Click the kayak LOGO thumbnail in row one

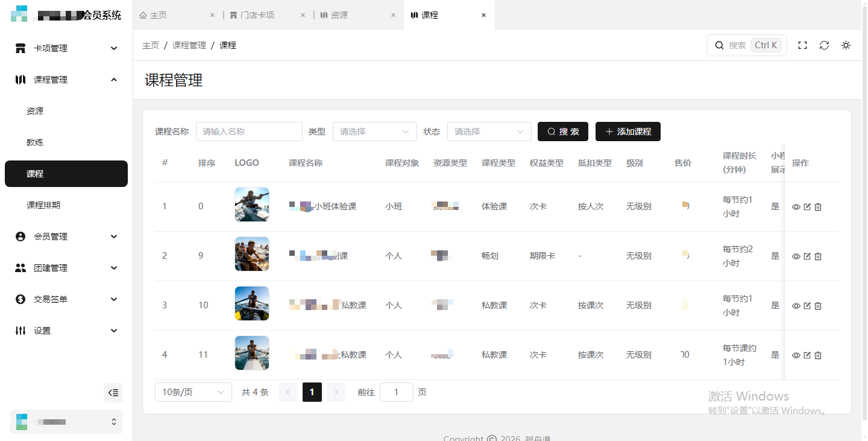251,204
